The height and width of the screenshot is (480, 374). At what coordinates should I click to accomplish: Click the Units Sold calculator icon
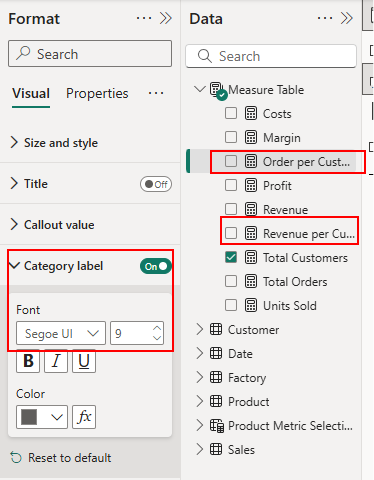pos(251,305)
